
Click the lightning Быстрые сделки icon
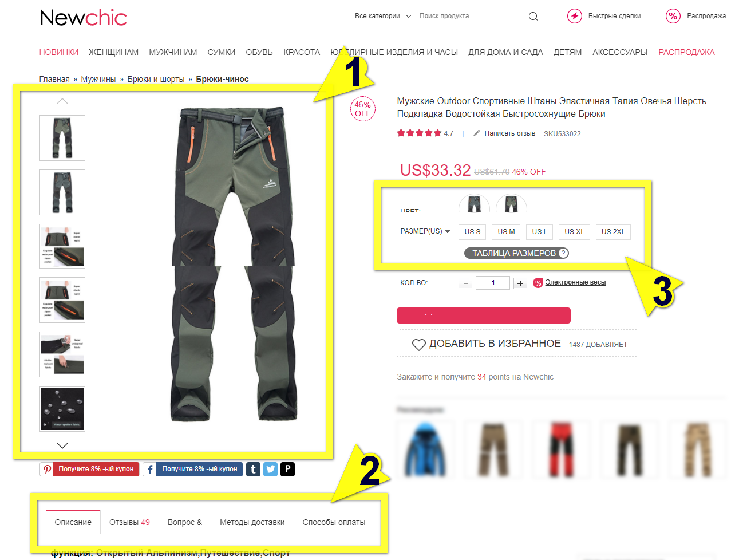[x=574, y=16]
